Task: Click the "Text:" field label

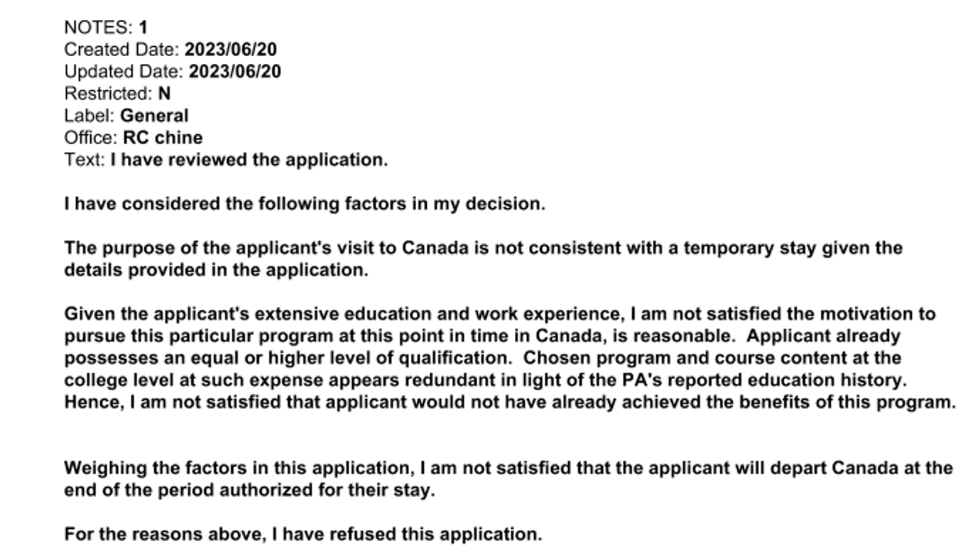Action: 85,160
